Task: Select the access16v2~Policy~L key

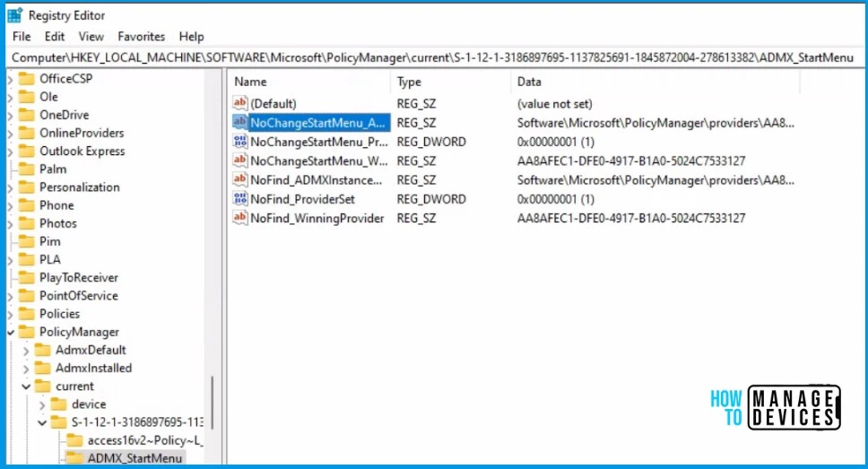Action: click(145, 441)
